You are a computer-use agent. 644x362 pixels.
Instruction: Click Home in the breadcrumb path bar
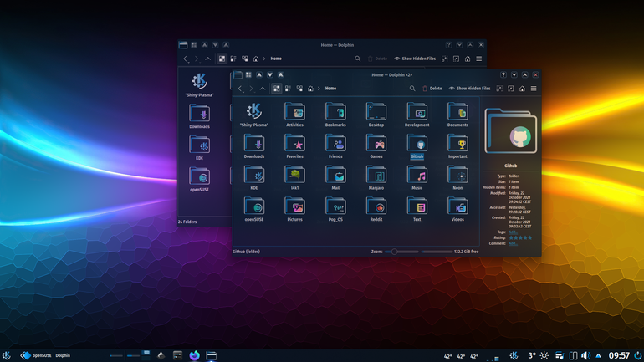pos(330,89)
